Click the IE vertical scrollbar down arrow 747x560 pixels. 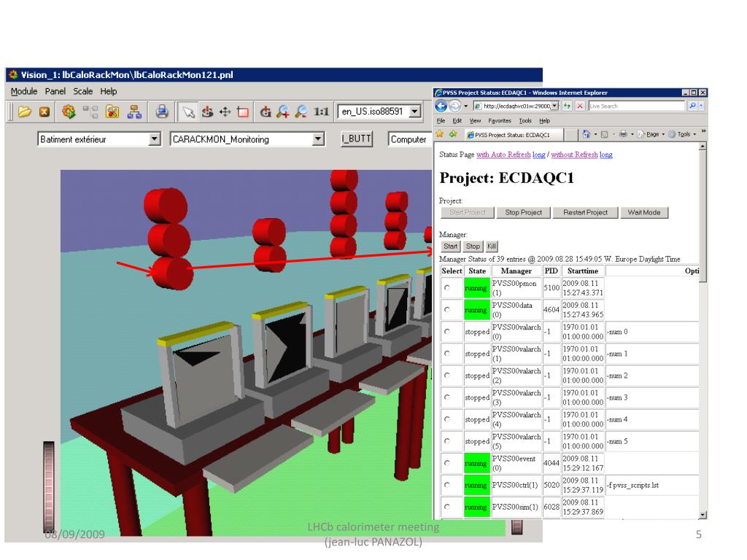(x=703, y=515)
